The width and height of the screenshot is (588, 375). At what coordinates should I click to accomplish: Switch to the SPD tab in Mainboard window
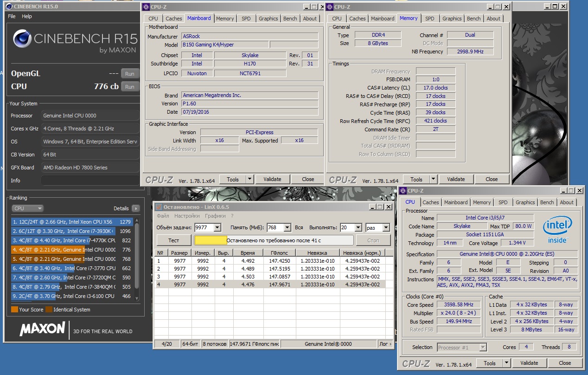(x=246, y=19)
